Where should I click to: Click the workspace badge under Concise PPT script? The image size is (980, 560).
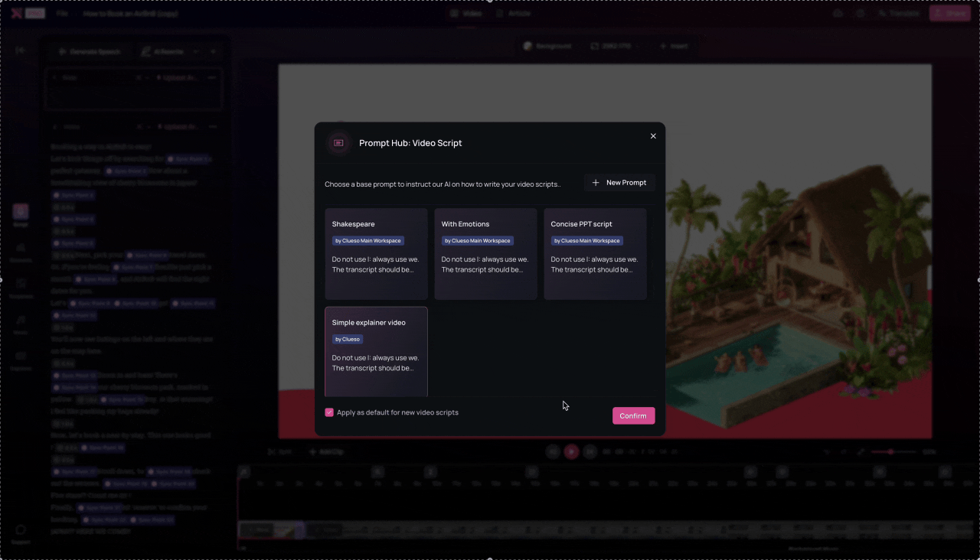(x=587, y=240)
